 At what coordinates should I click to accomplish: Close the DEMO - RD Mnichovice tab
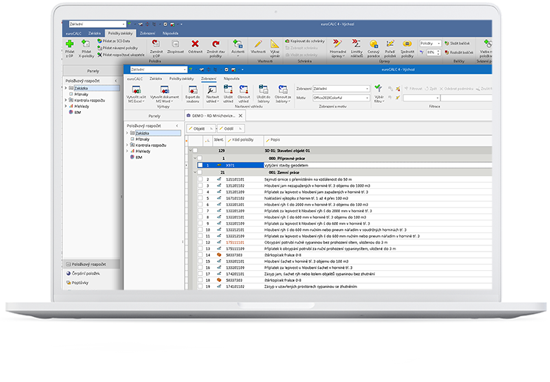pos(241,115)
